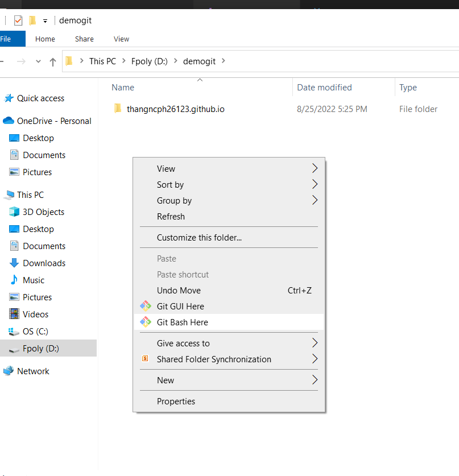
Task: Select Refresh in the context menu
Action: [229, 217]
